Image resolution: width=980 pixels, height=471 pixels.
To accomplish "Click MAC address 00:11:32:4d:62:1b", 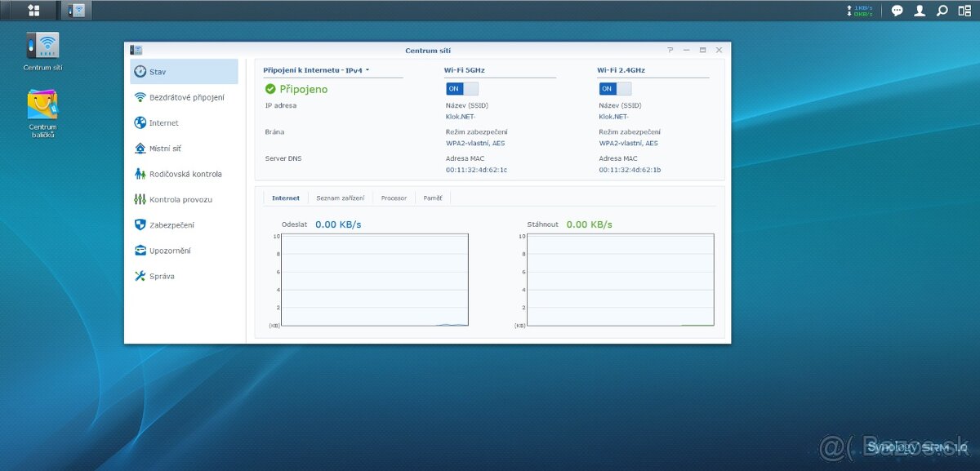I will pyautogui.click(x=630, y=170).
